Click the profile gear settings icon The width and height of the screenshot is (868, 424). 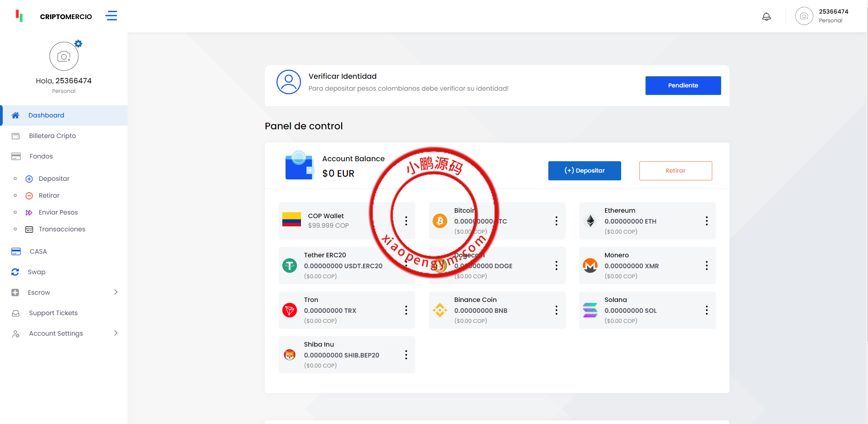point(78,44)
